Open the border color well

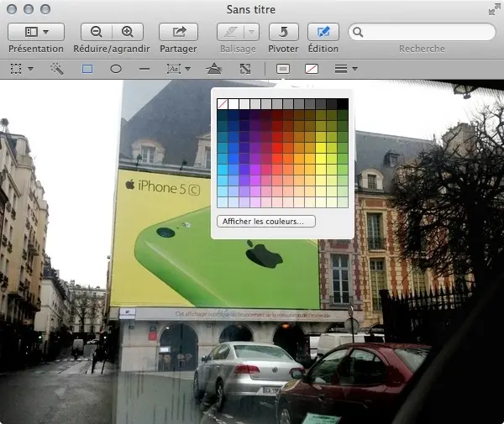tap(283, 69)
